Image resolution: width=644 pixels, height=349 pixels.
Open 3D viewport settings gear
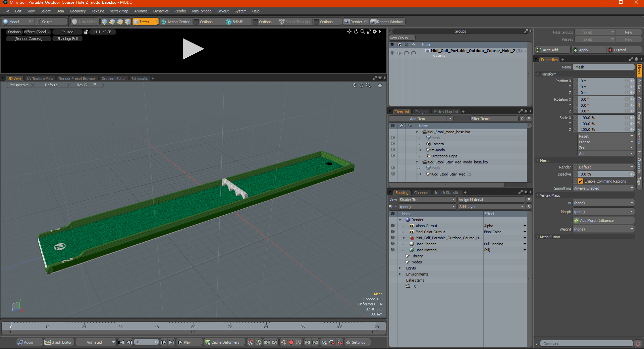point(380,85)
